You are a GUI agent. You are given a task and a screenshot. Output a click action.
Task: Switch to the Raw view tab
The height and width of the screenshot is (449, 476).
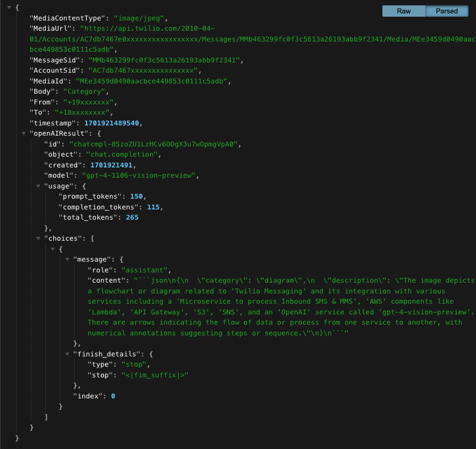pos(404,11)
